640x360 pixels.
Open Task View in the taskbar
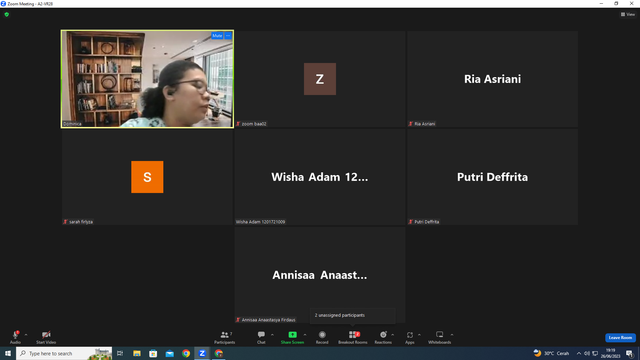pyautogui.click(x=120, y=353)
